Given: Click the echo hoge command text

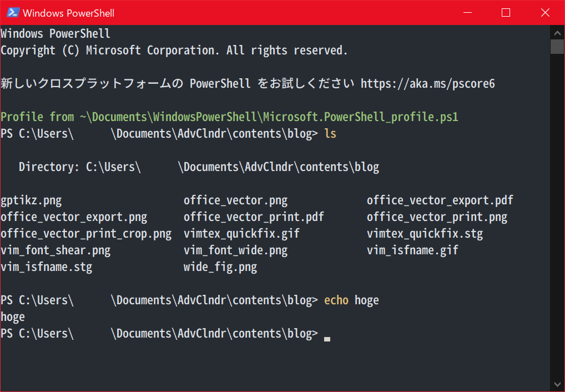Looking at the screenshot, I should (x=351, y=300).
